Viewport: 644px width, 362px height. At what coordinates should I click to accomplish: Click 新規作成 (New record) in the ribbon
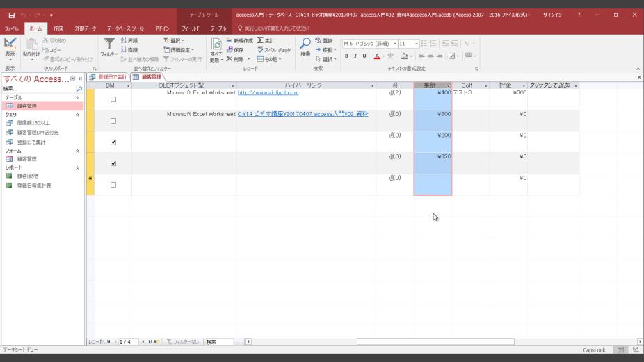[x=239, y=40]
